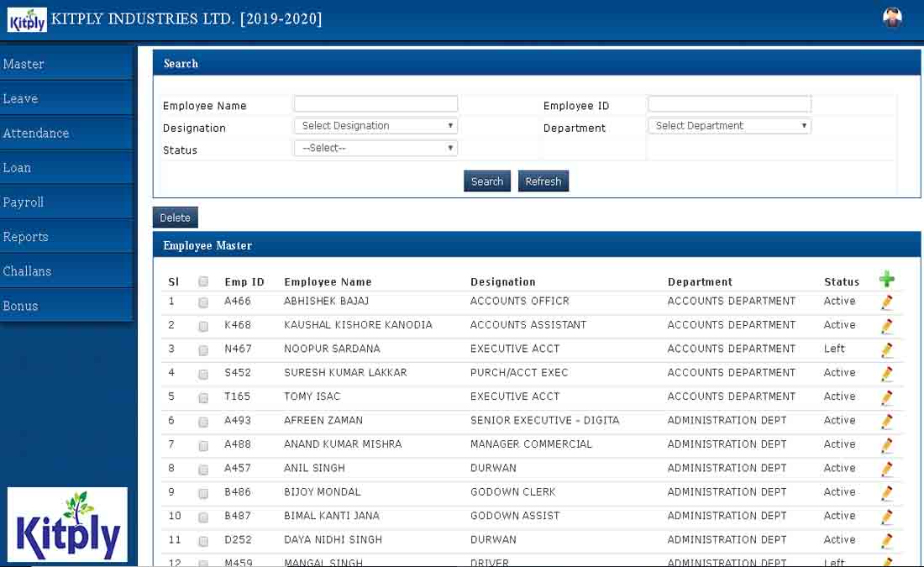Open the Status select dropdown

coord(375,148)
